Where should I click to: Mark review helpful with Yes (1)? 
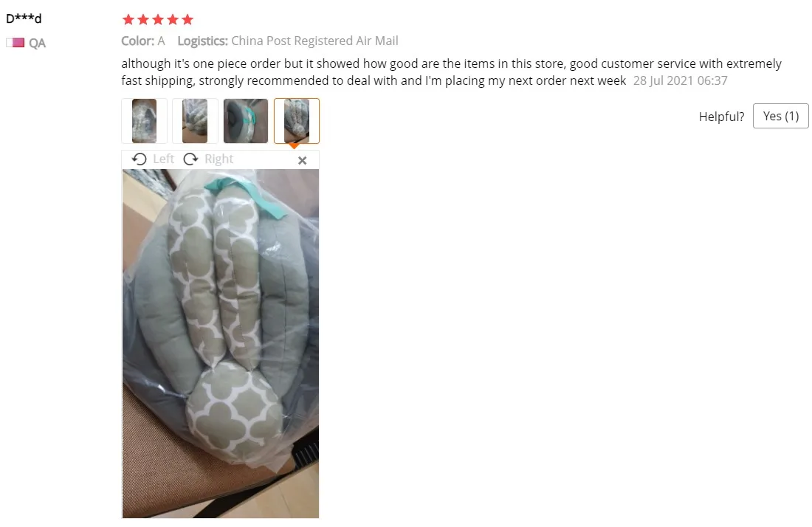click(x=780, y=116)
